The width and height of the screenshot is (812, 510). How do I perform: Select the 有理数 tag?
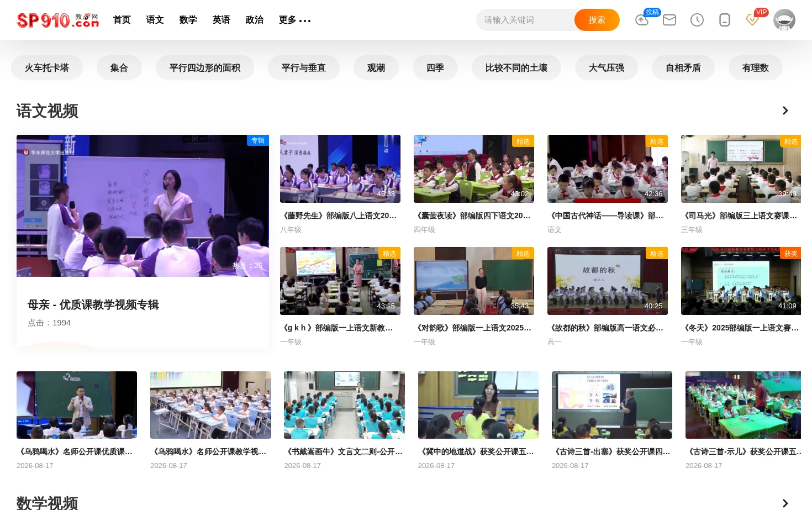[756, 67]
